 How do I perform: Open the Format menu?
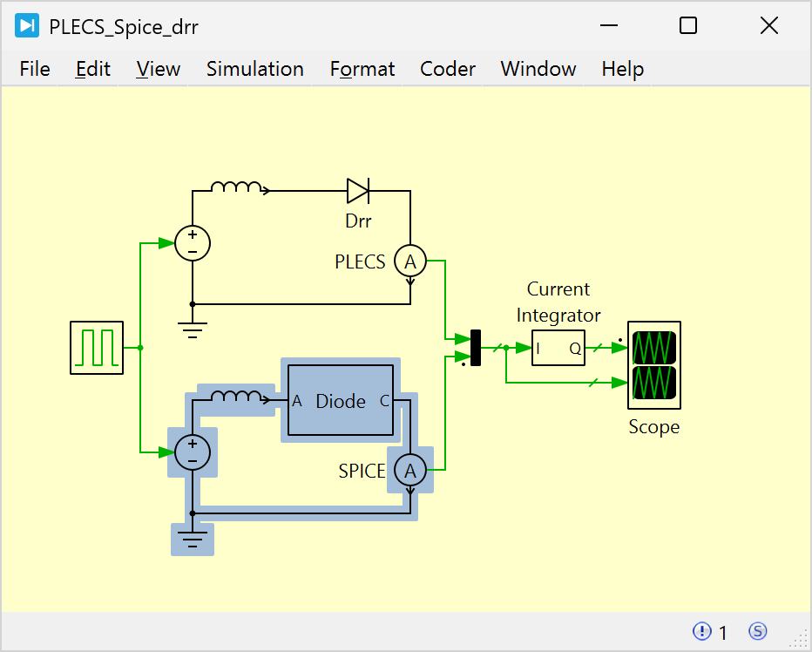click(x=362, y=69)
